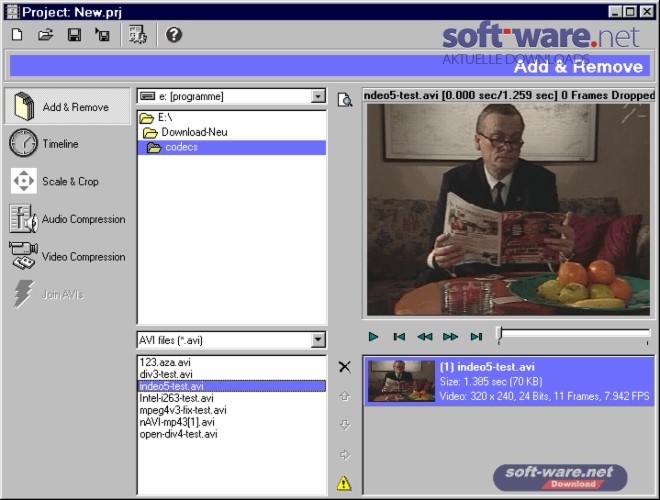Open a project via folder icon
660x500 pixels.
click(x=45, y=35)
